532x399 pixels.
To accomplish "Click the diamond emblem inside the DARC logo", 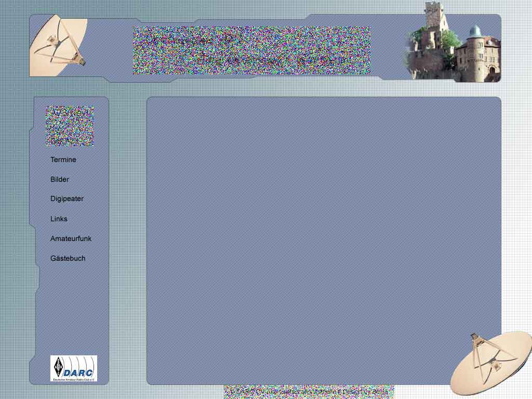I will (58, 368).
